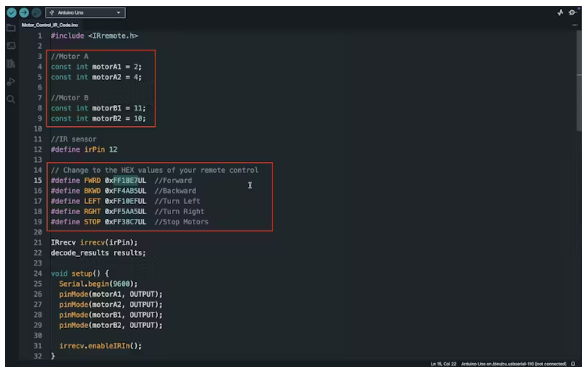This screenshot has height=379, width=587.
Task: Start debugging with the Debug toolbar button
Action: click(x=36, y=13)
